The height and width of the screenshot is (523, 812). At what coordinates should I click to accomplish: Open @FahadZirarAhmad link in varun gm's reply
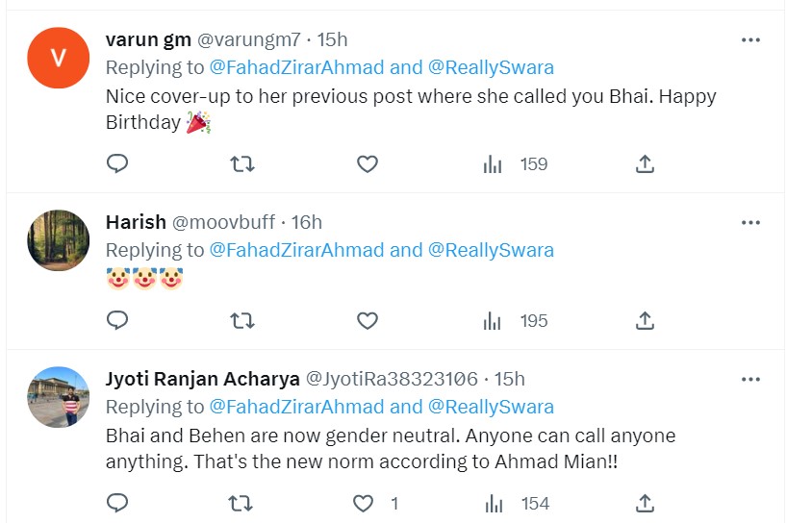[x=296, y=67]
